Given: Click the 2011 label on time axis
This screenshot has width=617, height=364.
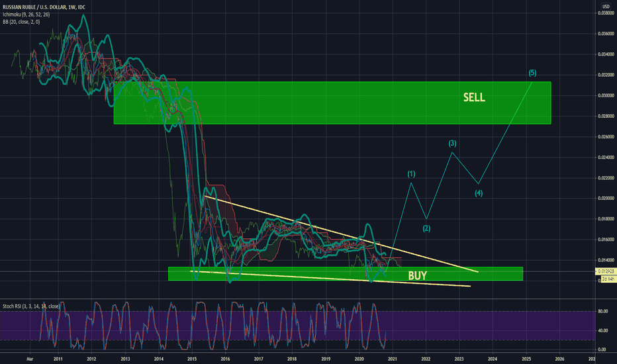Looking at the screenshot, I should [58, 359].
